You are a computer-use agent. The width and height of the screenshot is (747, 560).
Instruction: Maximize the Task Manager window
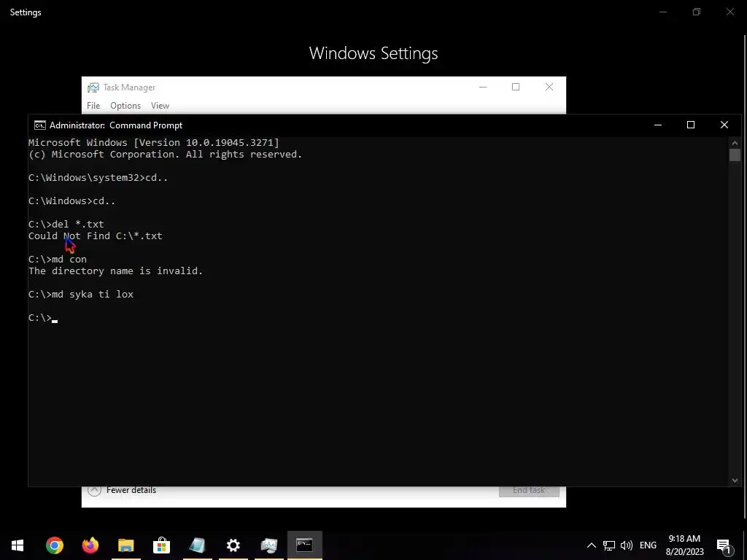pyautogui.click(x=516, y=87)
